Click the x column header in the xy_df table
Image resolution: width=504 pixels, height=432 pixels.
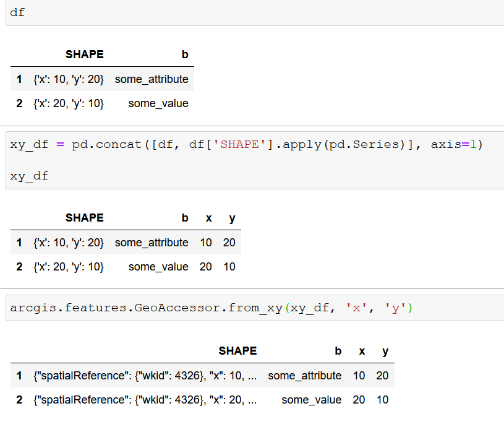208,218
